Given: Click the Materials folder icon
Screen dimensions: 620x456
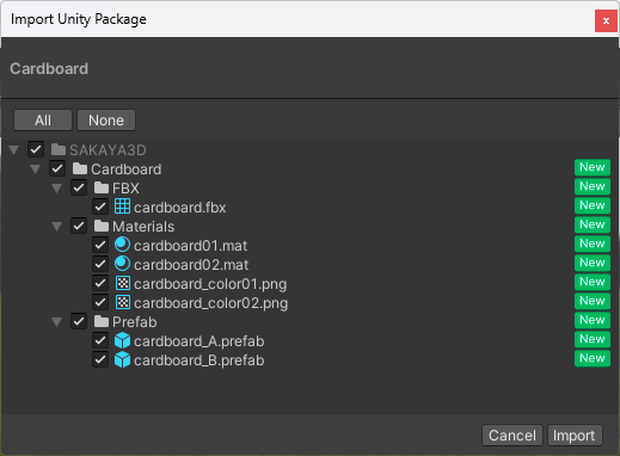Looking at the screenshot, I should point(101,226).
